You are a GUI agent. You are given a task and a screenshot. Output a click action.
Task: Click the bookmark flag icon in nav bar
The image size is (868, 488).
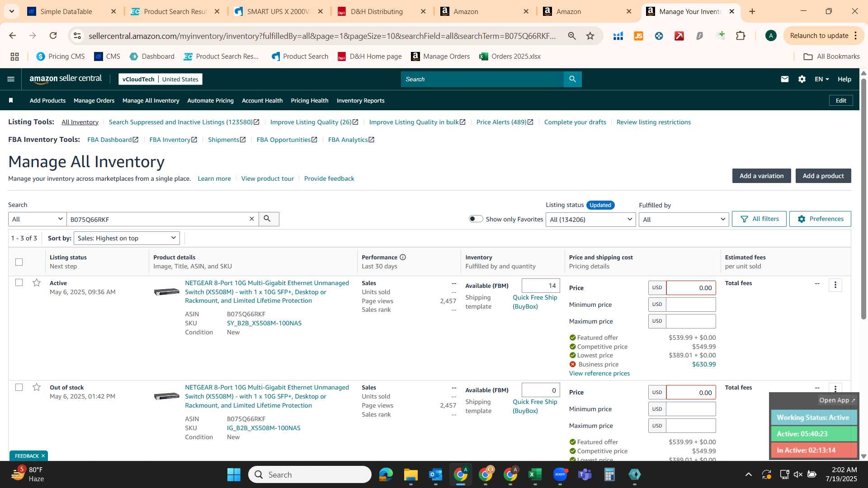click(x=11, y=100)
